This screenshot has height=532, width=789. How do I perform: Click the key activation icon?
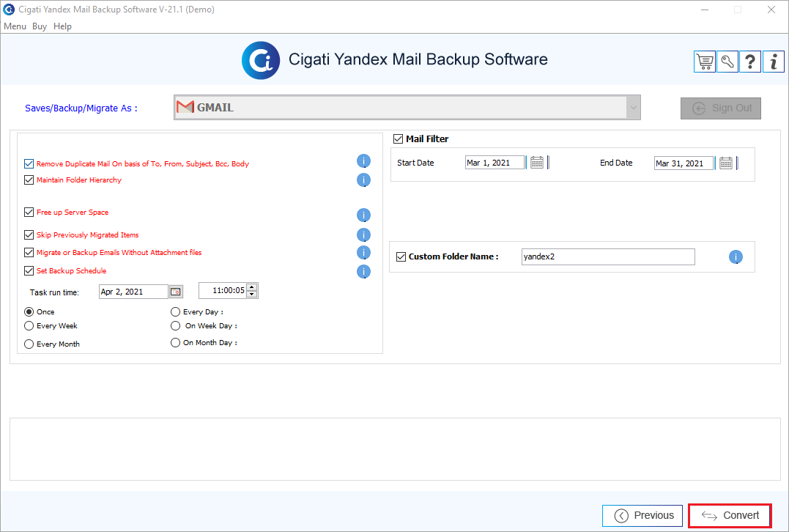coord(727,62)
